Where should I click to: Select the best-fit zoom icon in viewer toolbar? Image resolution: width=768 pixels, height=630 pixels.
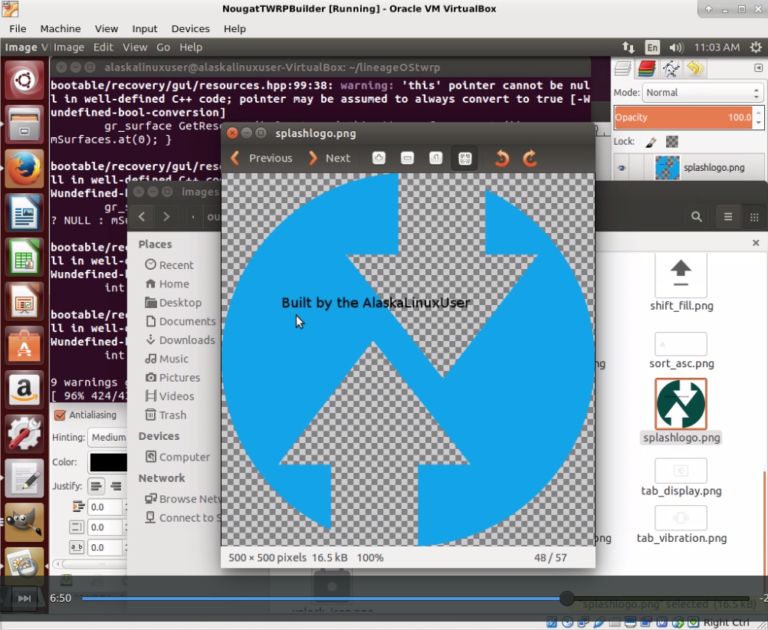click(x=464, y=158)
